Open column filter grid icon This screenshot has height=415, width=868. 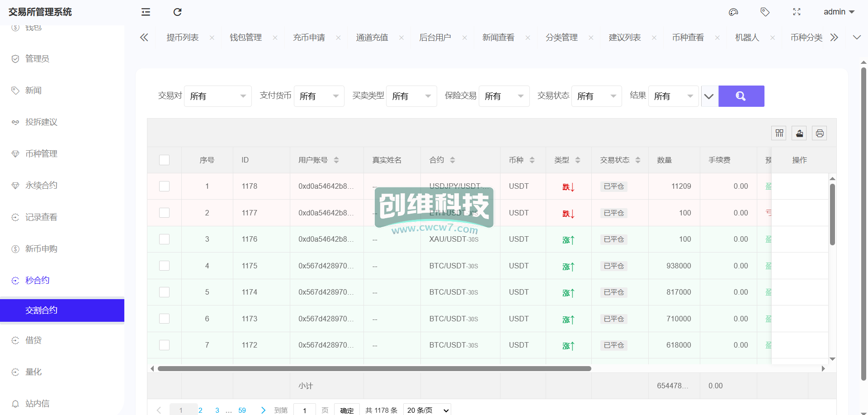point(779,133)
